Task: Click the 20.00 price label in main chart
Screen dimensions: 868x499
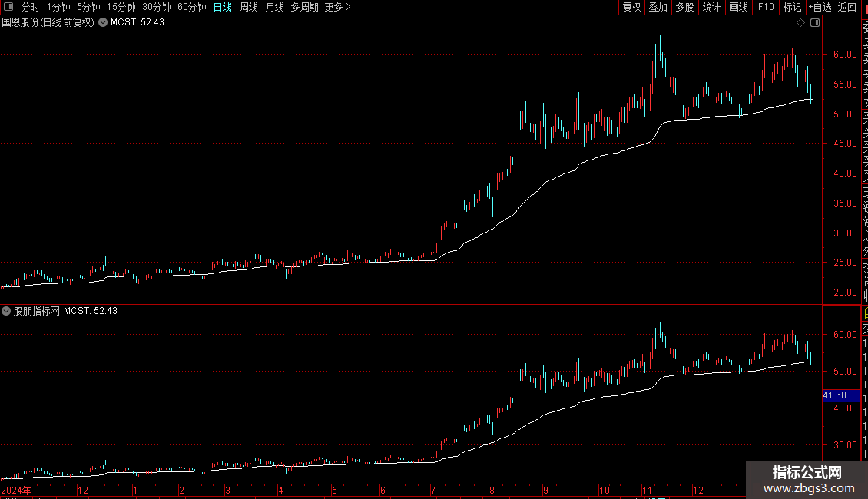Action: [x=845, y=292]
